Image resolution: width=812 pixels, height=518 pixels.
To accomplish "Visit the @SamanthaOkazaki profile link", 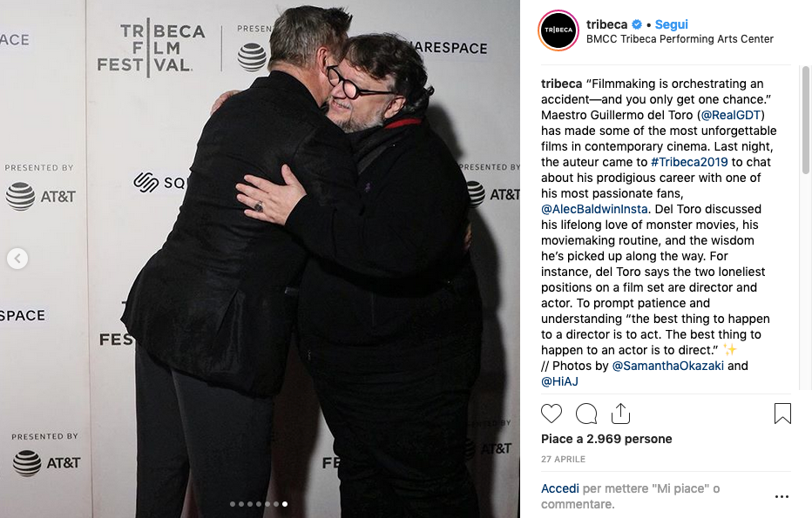I will click(668, 366).
